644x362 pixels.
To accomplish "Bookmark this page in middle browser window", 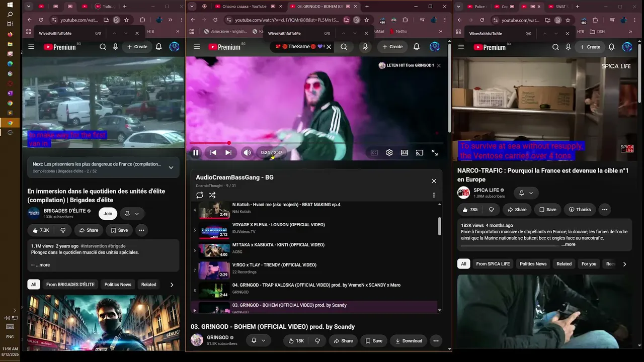I will [366, 20].
